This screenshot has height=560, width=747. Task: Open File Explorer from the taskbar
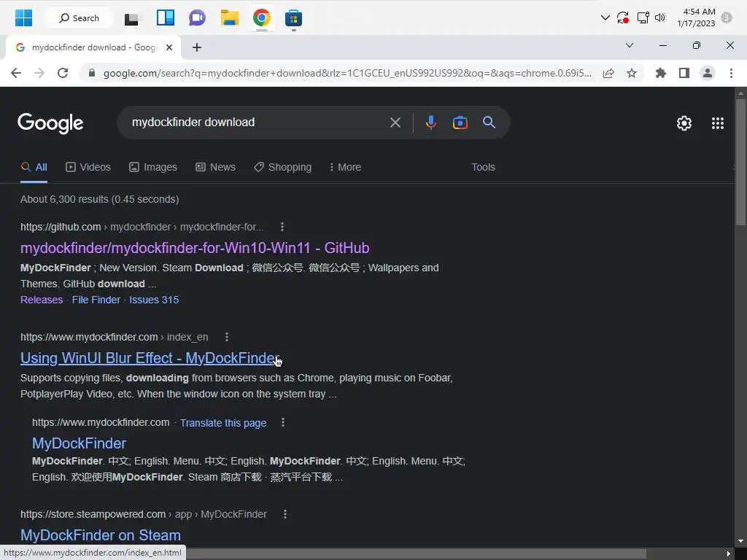[x=229, y=17]
